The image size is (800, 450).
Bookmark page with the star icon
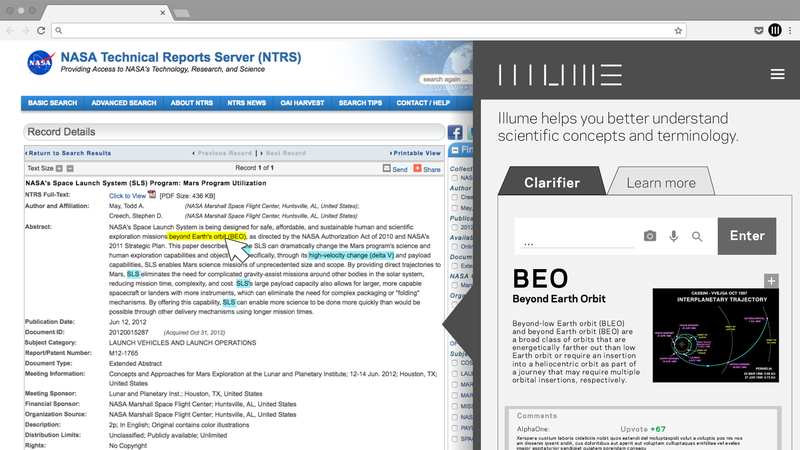coord(679,31)
